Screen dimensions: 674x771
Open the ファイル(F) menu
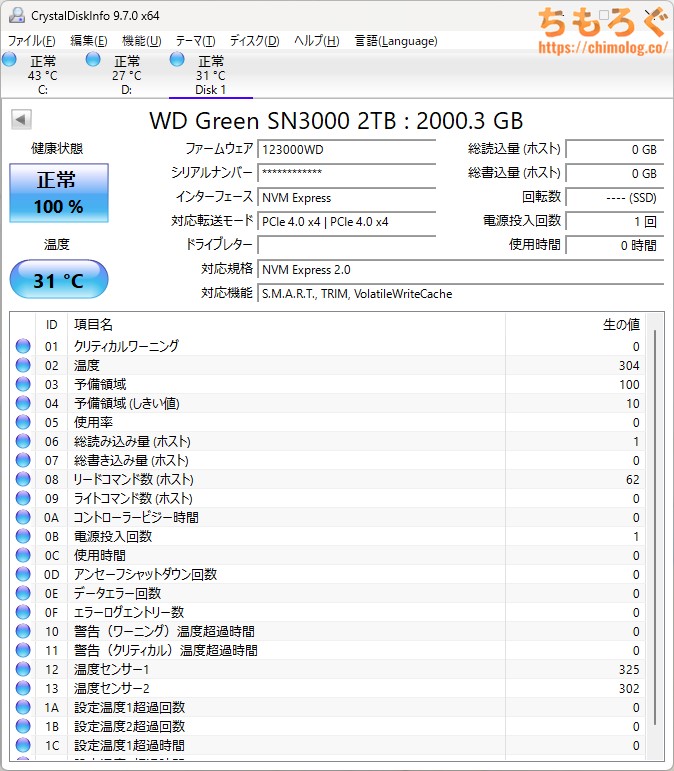pos(31,41)
